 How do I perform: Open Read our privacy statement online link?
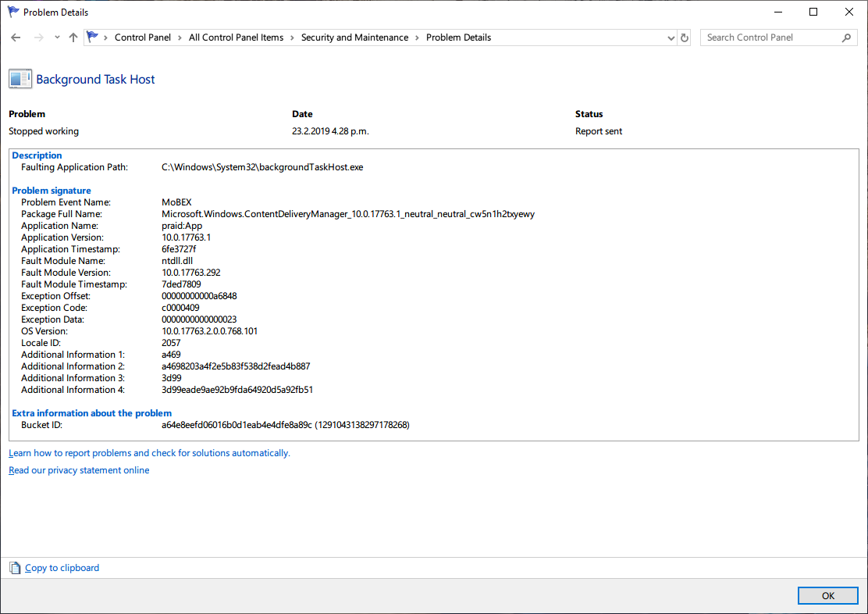click(x=79, y=470)
